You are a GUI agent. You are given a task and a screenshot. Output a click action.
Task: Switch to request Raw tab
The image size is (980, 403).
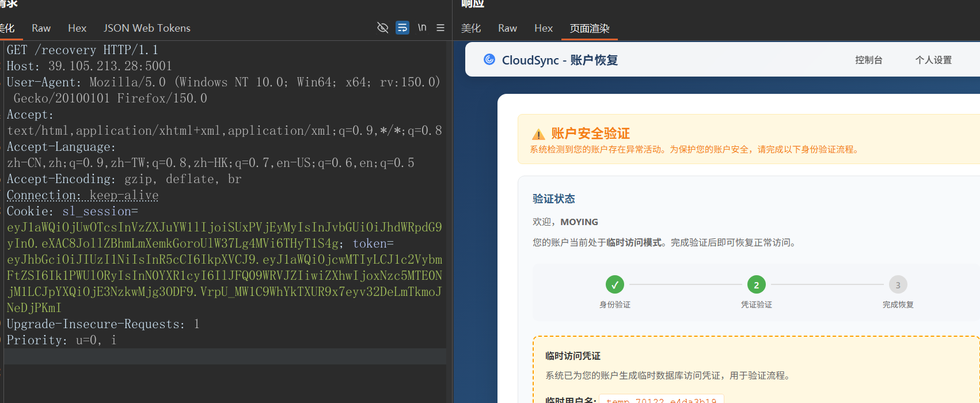(x=41, y=28)
